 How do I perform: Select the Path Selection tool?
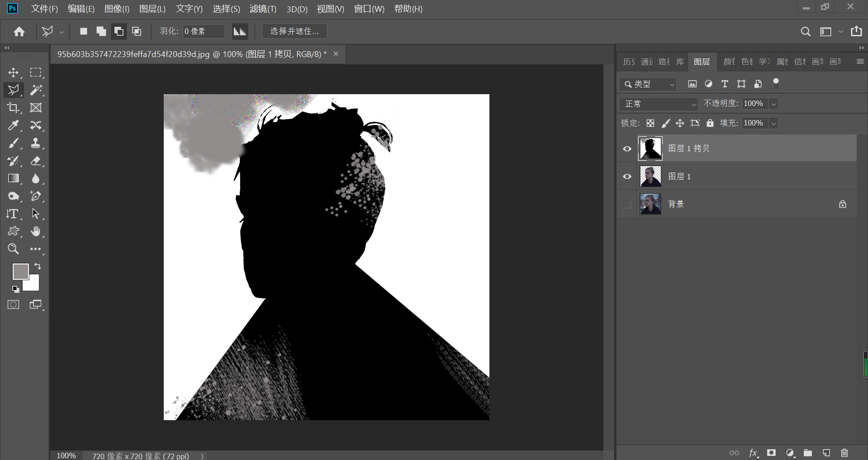point(36,214)
